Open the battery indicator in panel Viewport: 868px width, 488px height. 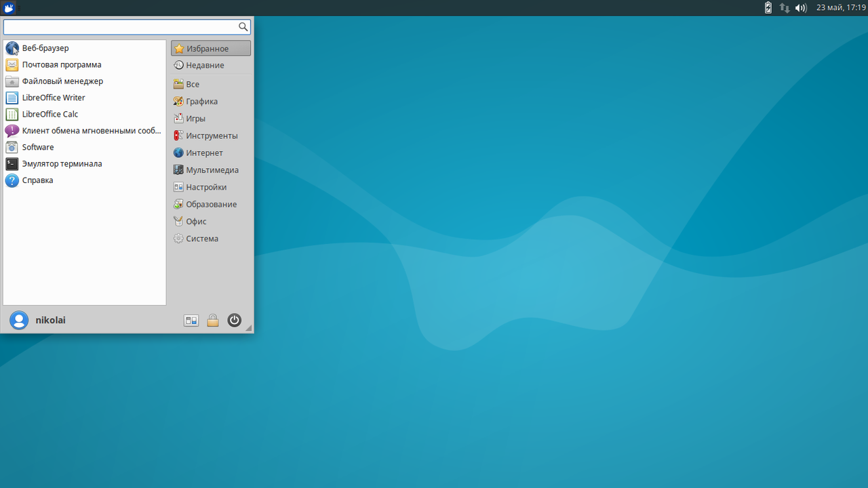click(768, 8)
